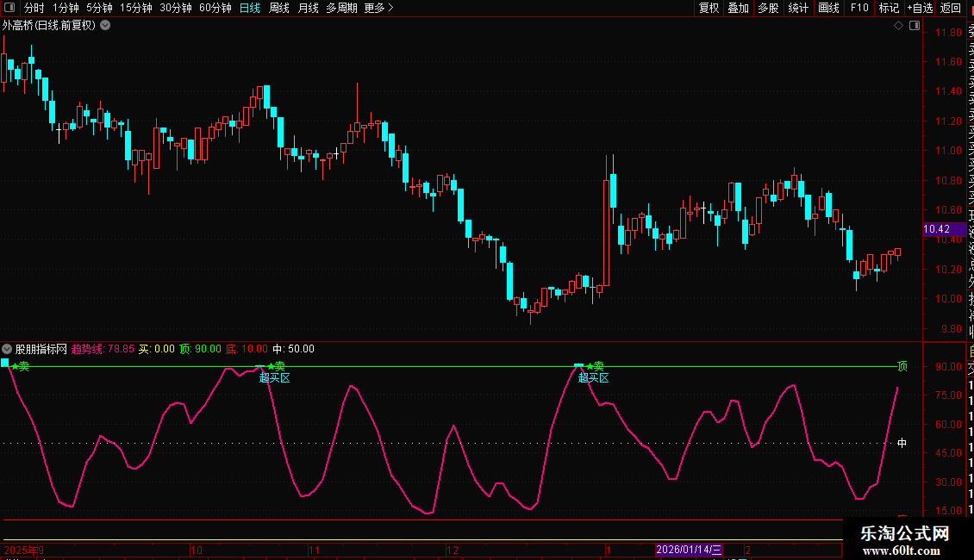Click the 75.00 indicator axis label
Viewport: 974px width, 560px height.
(x=948, y=395)
